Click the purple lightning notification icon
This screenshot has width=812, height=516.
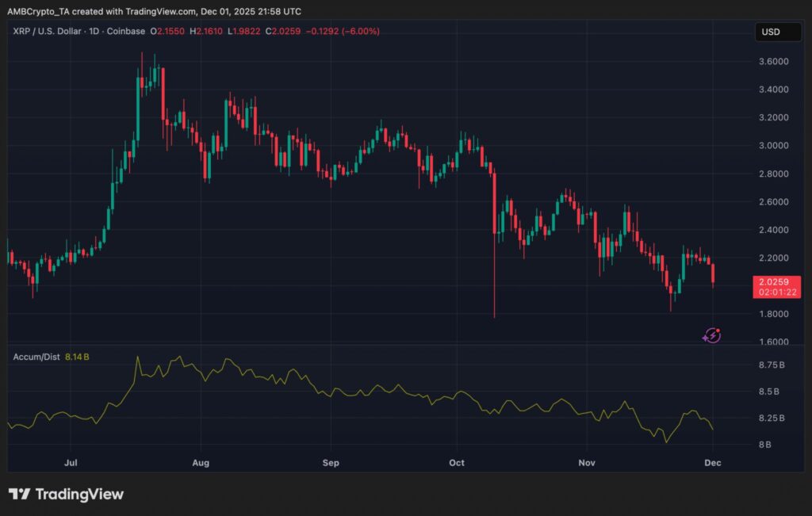click(712, 335)
